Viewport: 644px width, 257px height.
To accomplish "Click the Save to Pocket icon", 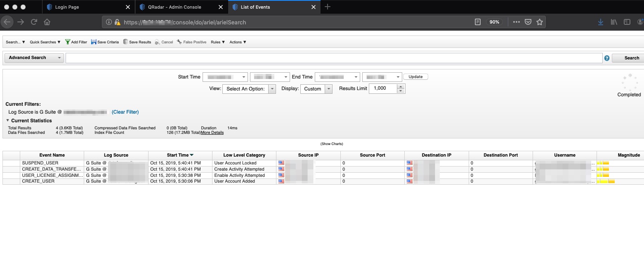I will click(x=528, y=22).
